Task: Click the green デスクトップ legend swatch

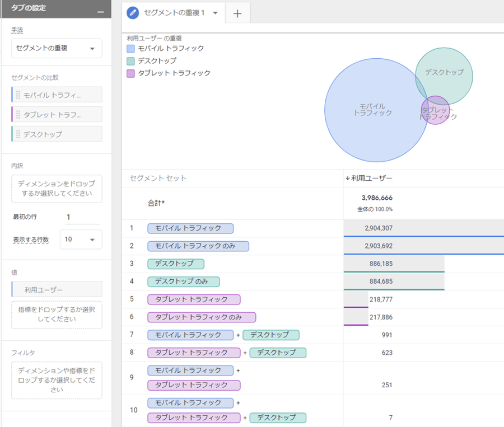Action: [130, 61]
